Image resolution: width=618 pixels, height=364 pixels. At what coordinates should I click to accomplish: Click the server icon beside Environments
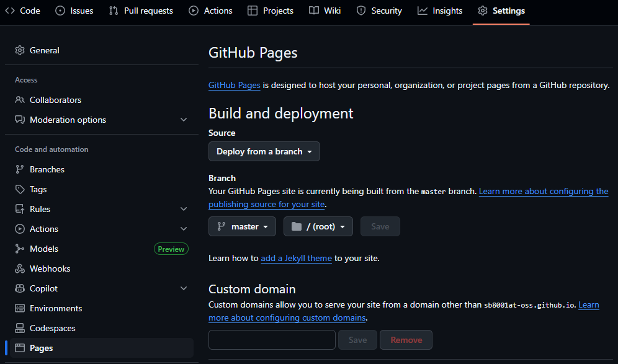(20, 308)
